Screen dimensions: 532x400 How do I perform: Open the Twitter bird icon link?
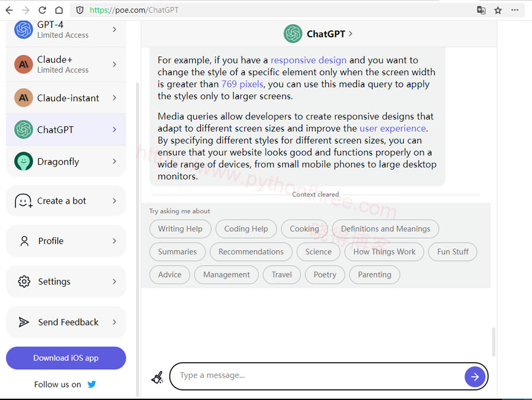tap(92, 384)
